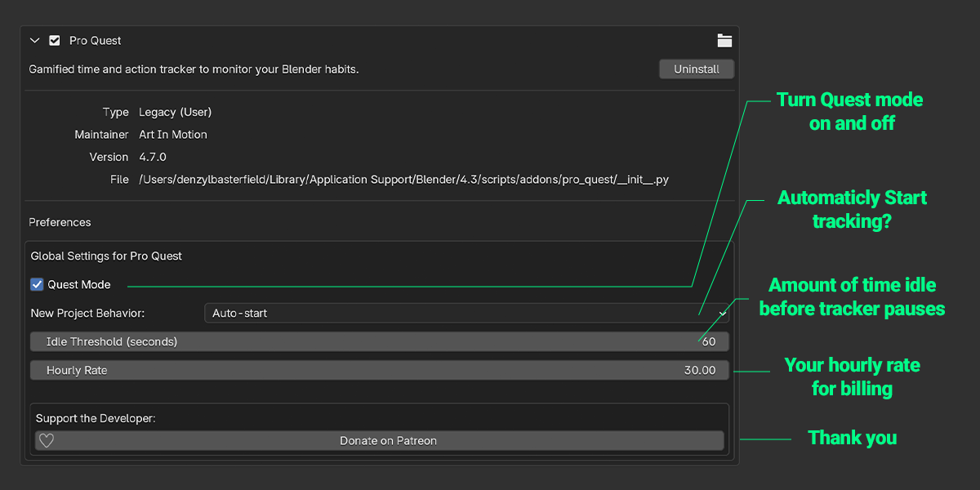The height and width of the screenshot is (490, 980).
Task: Click the Quest Mode label text
Action: tap(79, 285)
